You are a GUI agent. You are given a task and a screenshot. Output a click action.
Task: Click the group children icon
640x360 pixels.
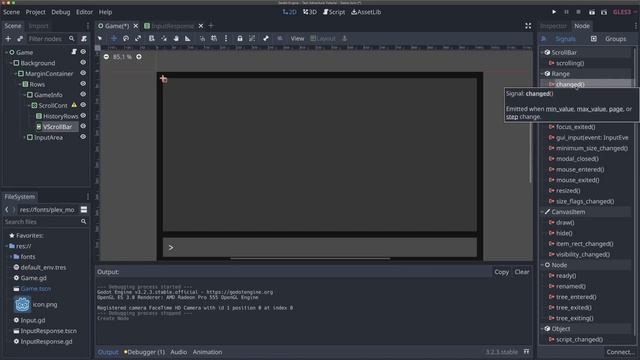tap(252, 38)
